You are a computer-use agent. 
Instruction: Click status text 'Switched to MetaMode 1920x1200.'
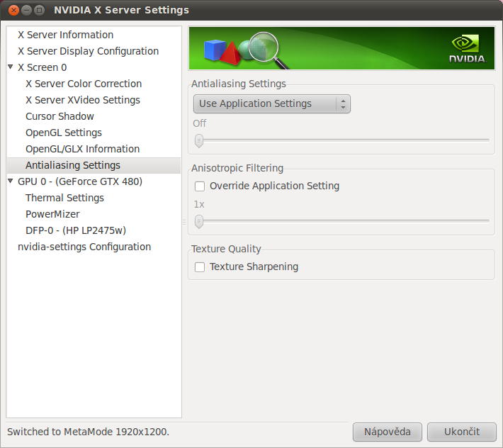[x=89, y=432]
